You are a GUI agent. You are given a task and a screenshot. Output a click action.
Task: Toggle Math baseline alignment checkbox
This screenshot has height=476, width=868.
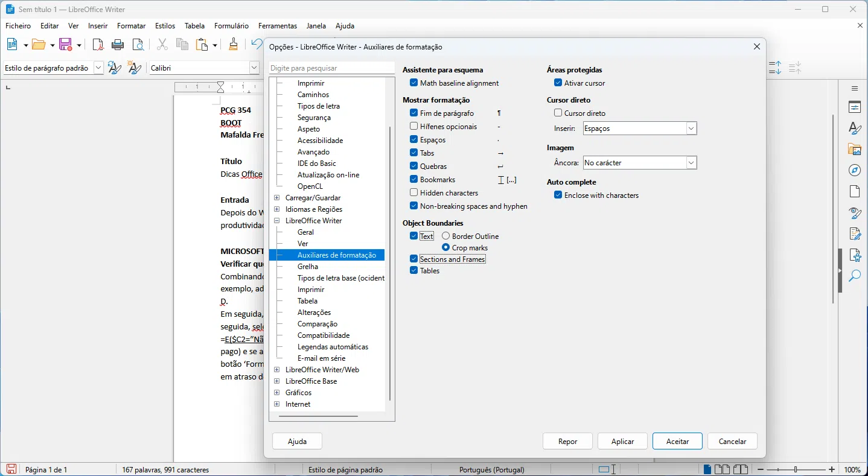click(413, 83)
